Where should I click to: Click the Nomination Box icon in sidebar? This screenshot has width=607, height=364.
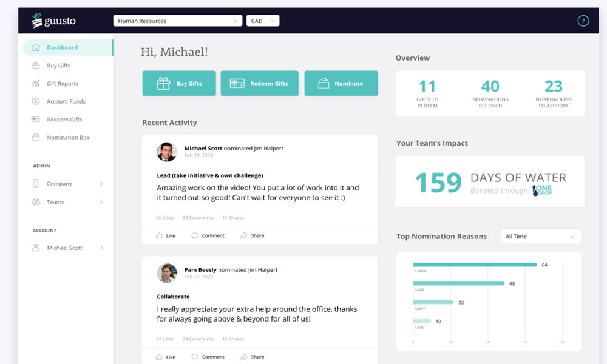36,138
